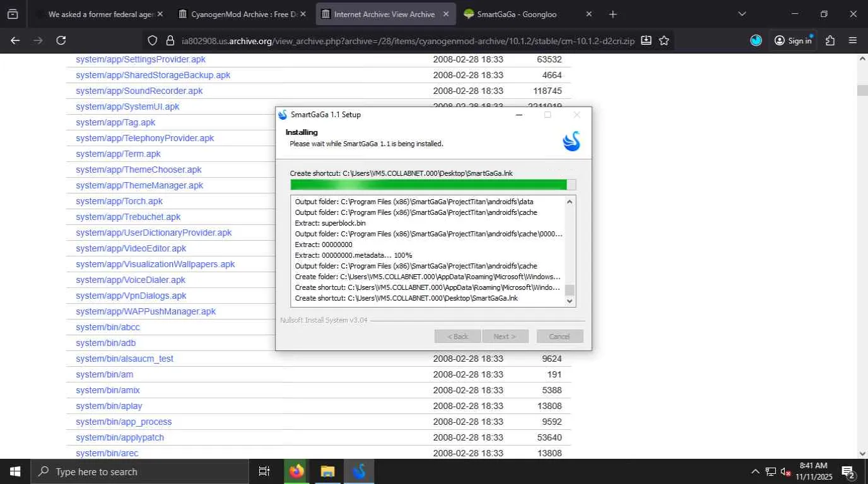This screenshot has width=868, height=484.
Task: Open the system/app/Trebuchet.apk link
Action: tap(128, 217)
